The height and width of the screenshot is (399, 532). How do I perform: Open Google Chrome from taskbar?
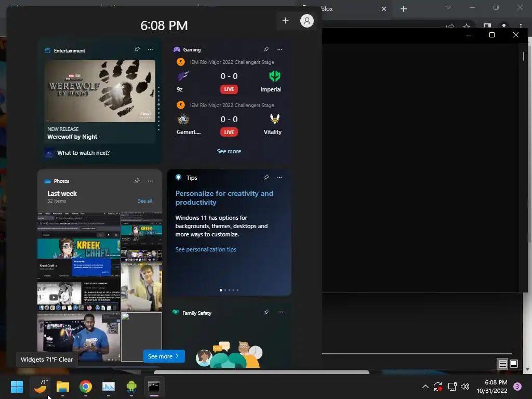point(86,387)
